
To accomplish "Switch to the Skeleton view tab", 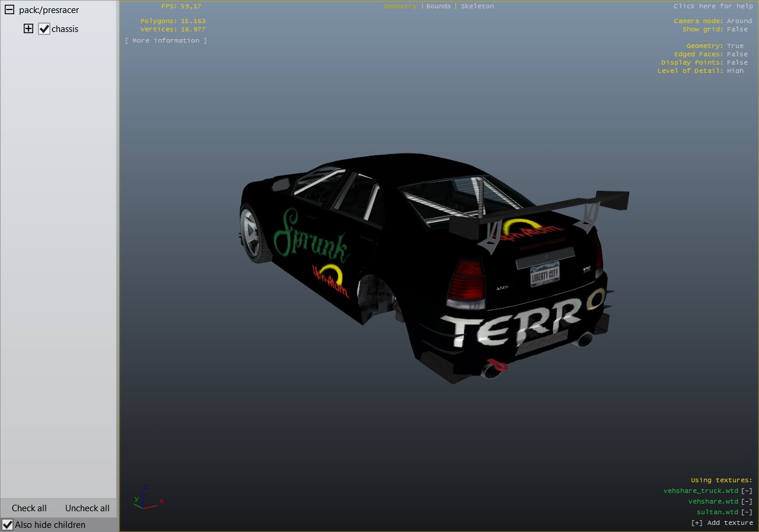I will click(x=477, y=6).
